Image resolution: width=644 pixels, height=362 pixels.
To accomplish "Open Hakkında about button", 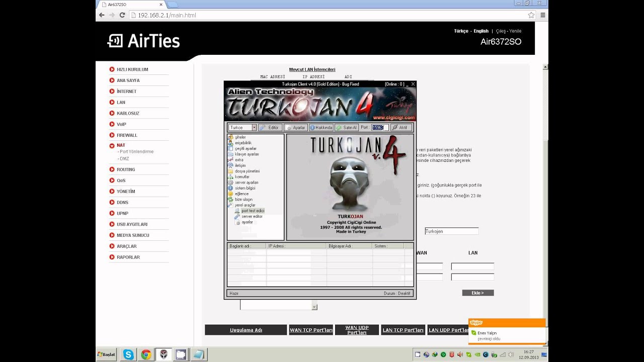I will pyautogui.click(x=321, y=128).
